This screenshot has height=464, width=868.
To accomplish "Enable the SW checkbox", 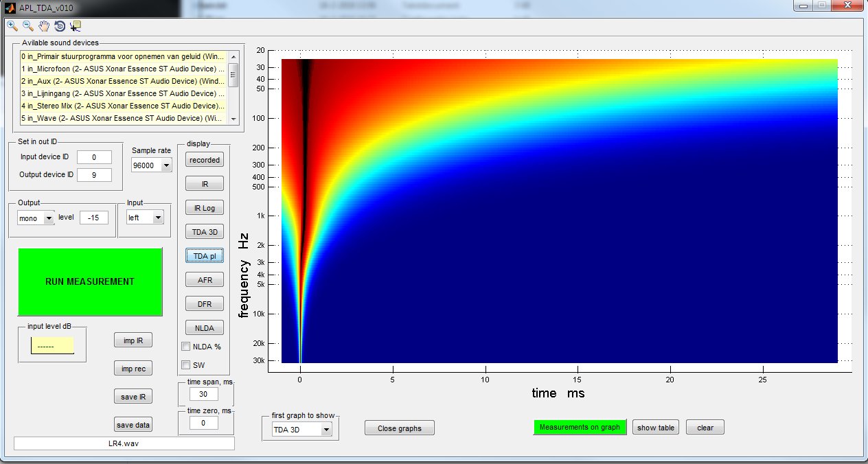I will [x=185, y=364].
